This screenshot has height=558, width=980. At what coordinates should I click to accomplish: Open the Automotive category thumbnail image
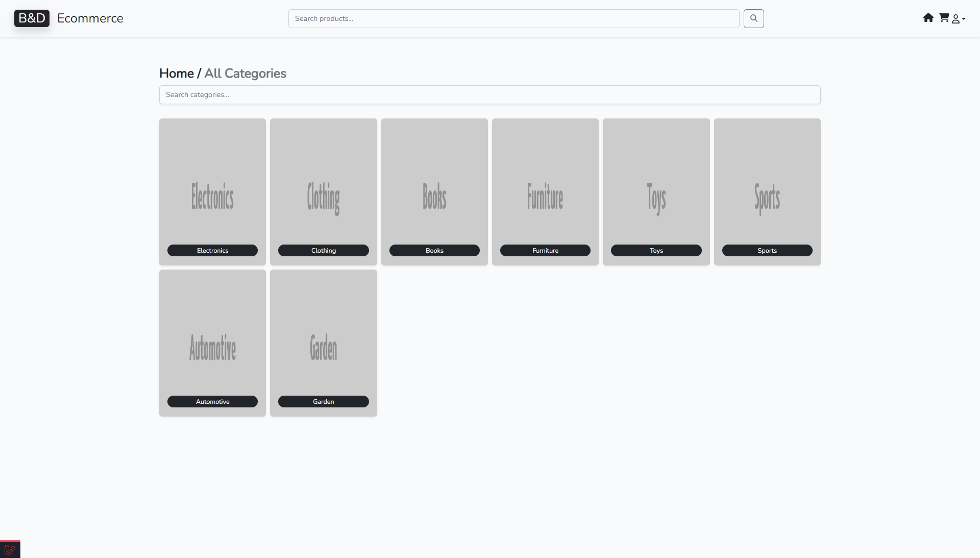pos(212,347)
